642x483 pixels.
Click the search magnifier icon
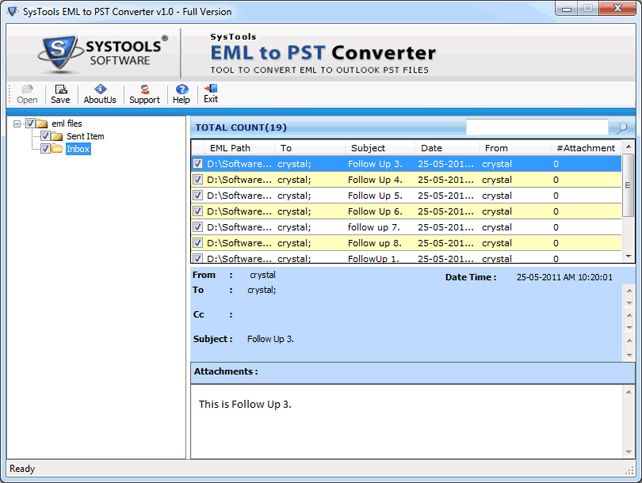(621, 128)
